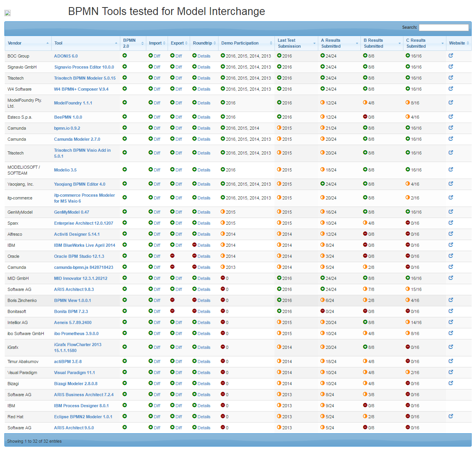
Task: Sort by Last Test Submission column
Action: 297,43
